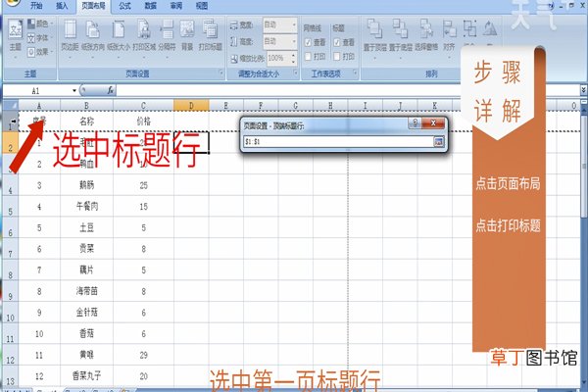Image resolution: width=588 pixels, height=392 pixels.
Task: Click the 鹅肠 cell
Action: coord(86,185)
